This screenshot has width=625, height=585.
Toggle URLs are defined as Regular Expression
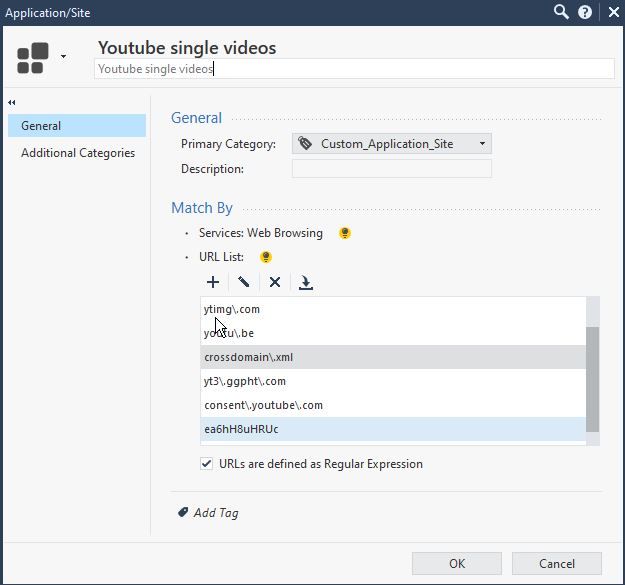tap(207, 464)
